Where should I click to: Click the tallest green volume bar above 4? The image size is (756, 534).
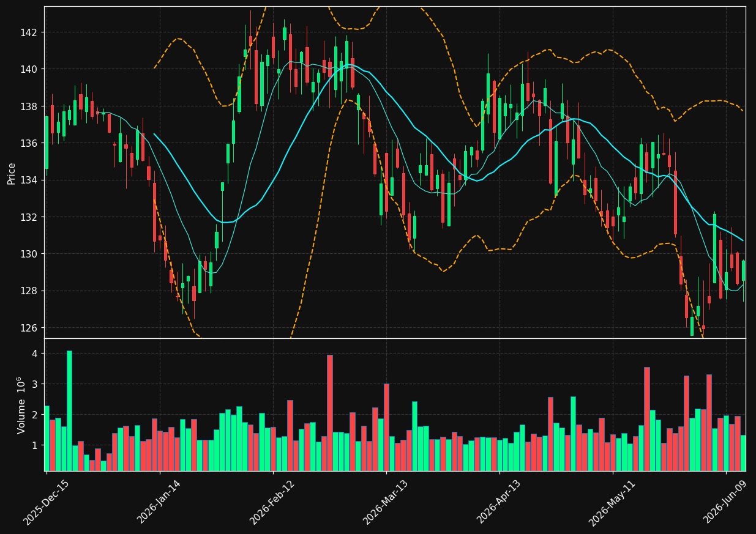[69, 410]
